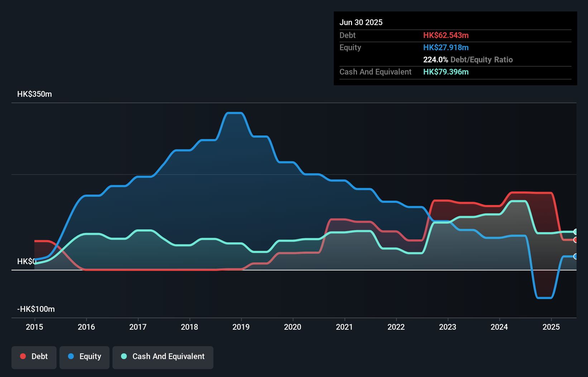
Task: Click the red Debt legend dot
Action: pyautogui.click(x=23, y=356)
